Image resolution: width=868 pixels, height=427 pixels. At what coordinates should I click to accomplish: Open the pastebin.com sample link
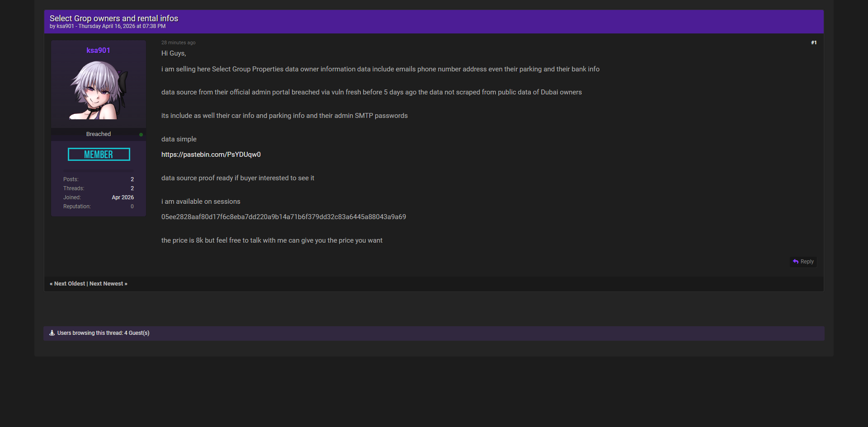[x=211, y=155]
